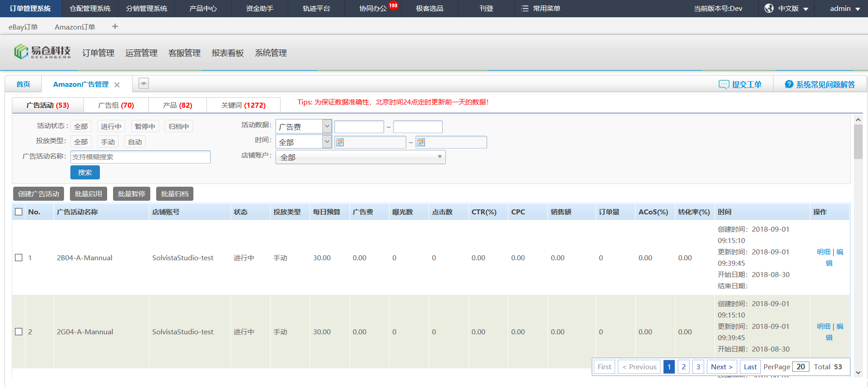Go to the Next page of results
This screenshot has height=387, width=868.
pos(721,367)
